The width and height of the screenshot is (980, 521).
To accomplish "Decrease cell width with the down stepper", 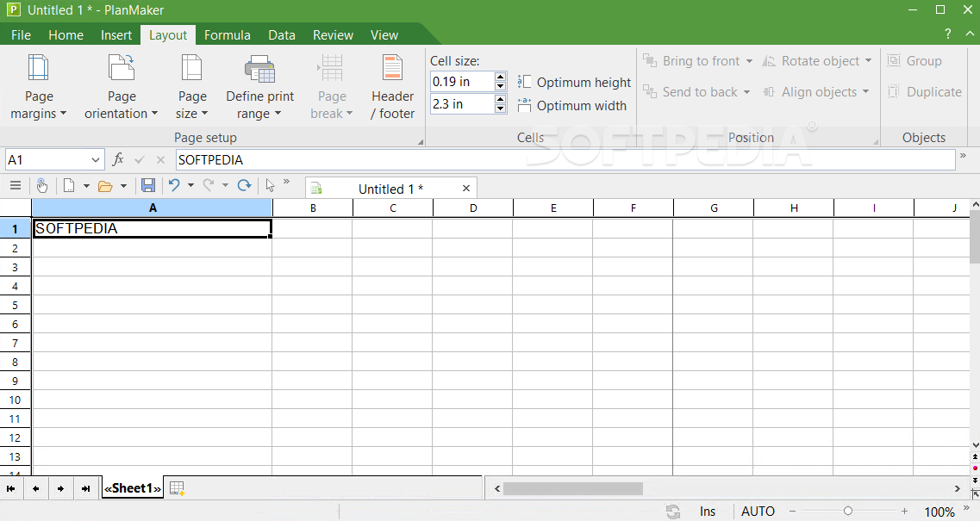I will 500,109.
